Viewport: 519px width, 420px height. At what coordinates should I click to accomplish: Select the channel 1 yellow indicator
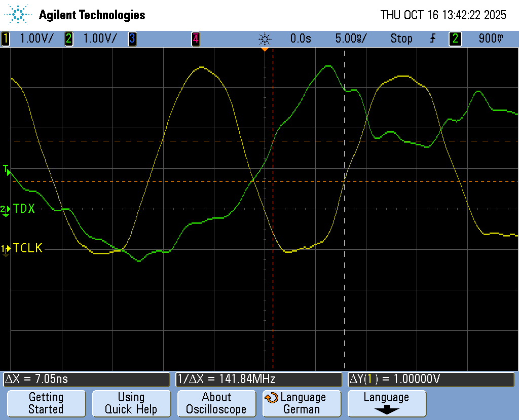[x=6, y=39]
